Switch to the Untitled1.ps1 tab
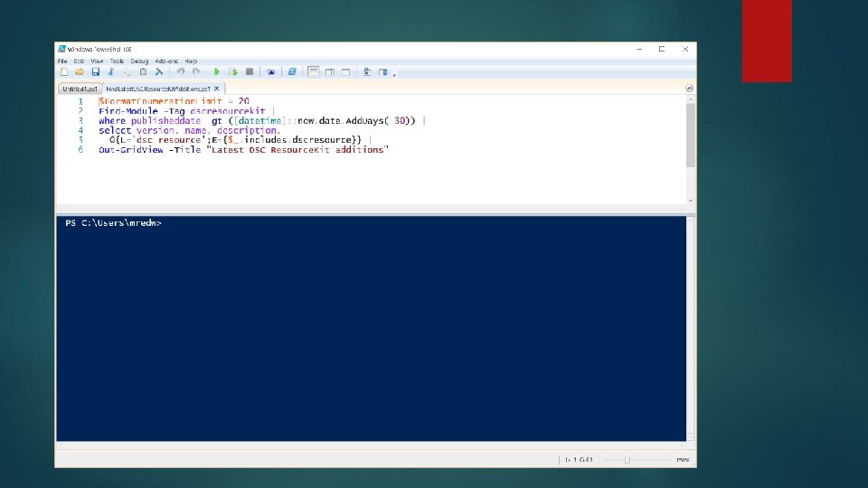The image size is (868, 488). pyautogui.click(x=80, y=89)
